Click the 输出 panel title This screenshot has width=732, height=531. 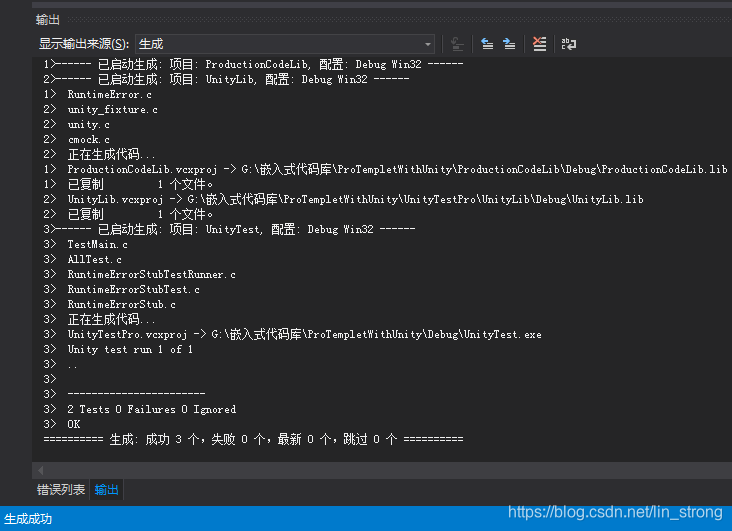click(48, 20)
